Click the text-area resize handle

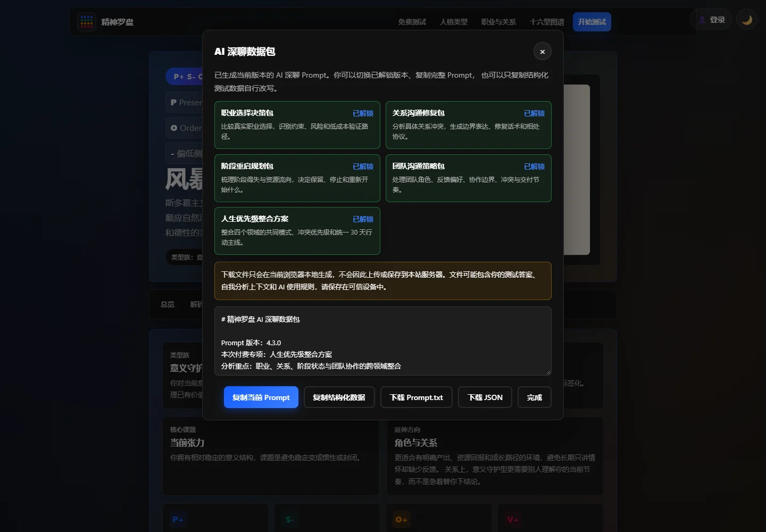tap(548, 372)
